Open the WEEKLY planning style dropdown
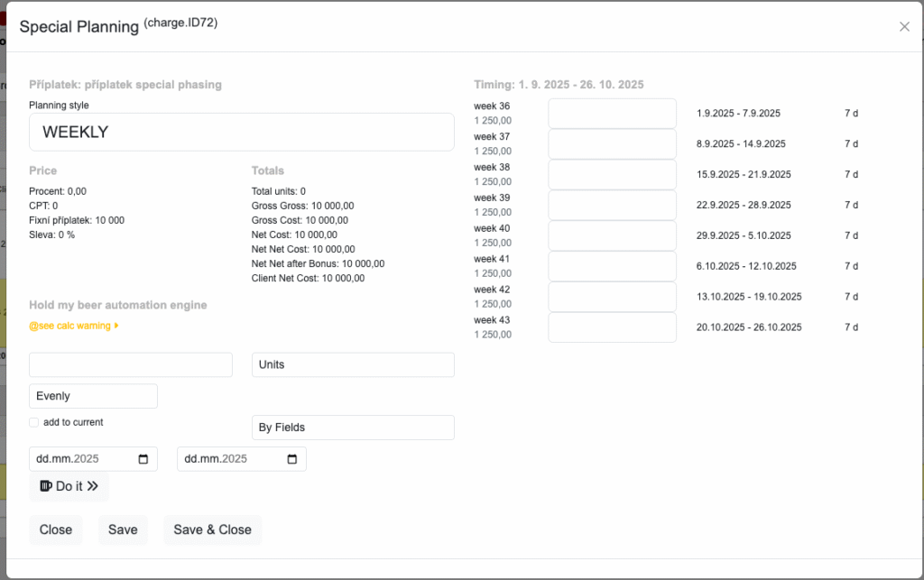 point(242,132)
